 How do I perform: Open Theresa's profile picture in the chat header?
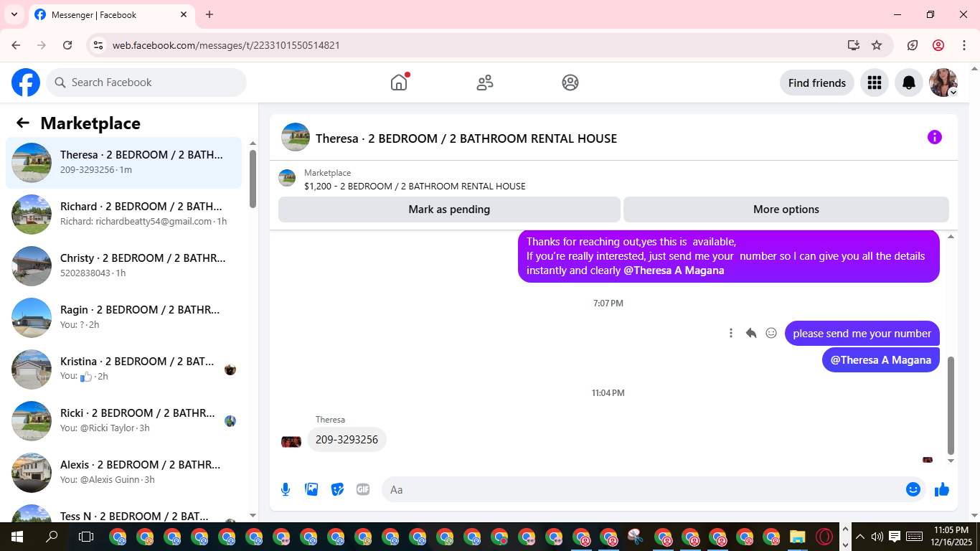click(296, 137)
